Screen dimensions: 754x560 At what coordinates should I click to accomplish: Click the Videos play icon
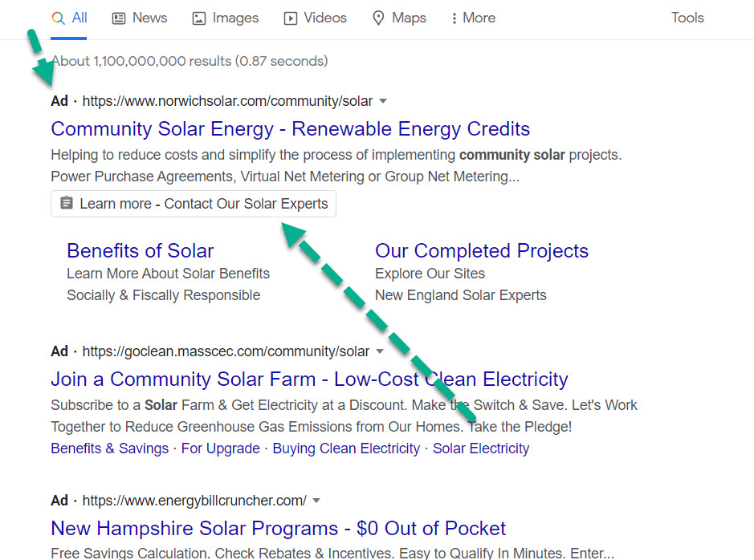[x=291, y=18]
